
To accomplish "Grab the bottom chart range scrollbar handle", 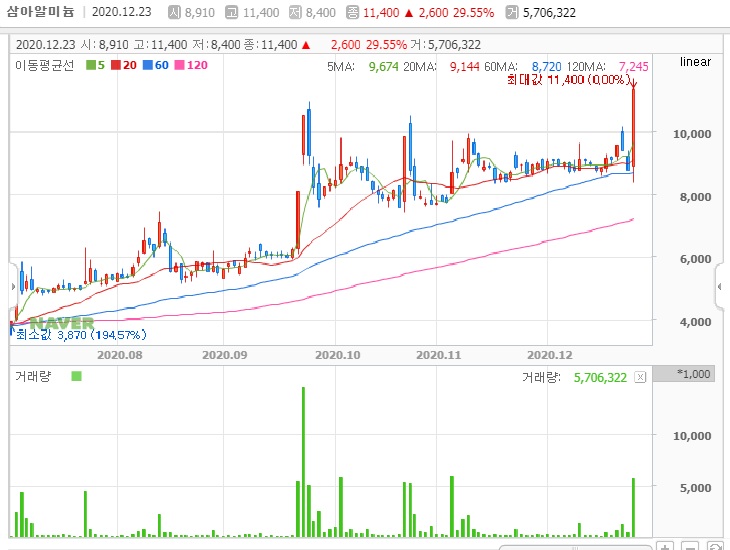I will pyautogui.click(x=575, y=548).
